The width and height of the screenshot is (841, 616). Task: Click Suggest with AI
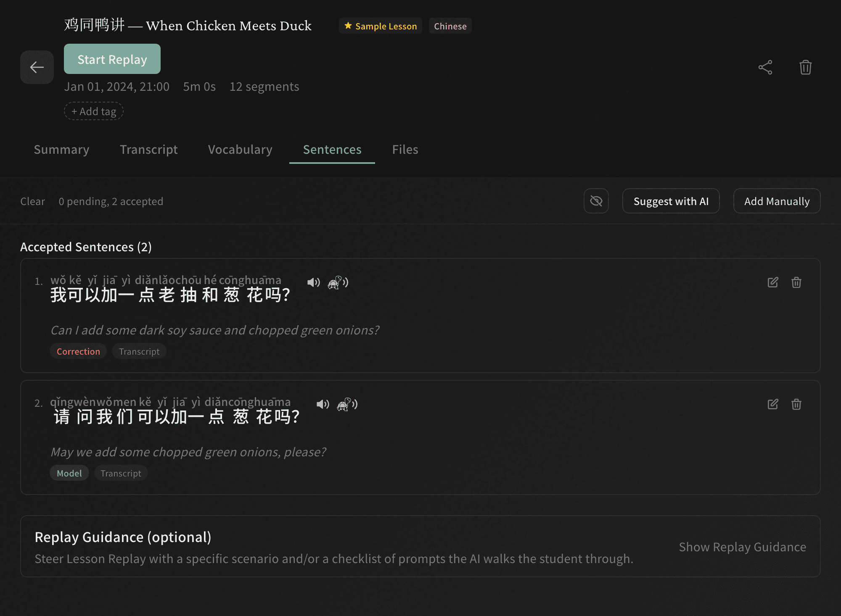pyautogui.click(x=671, y=201)
